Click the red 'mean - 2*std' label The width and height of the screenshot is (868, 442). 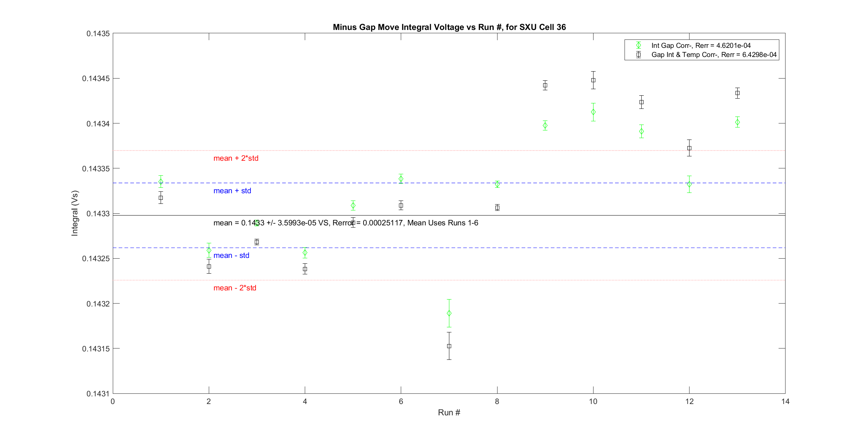pyautogui.click(x=235, y=288)
